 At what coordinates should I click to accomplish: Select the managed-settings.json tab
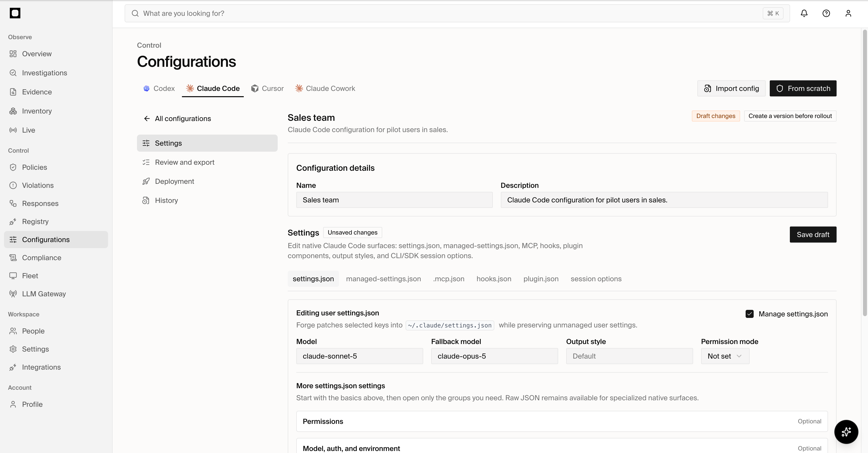click(x=383, y=279)
